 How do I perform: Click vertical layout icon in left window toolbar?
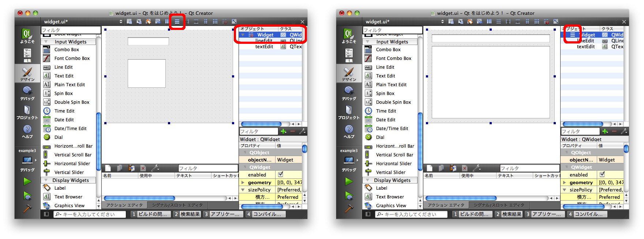pos(177,22)
